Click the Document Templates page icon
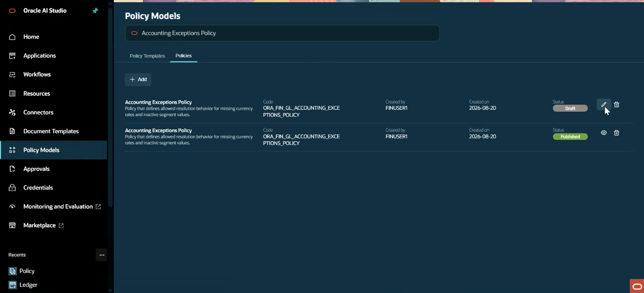Screen dimensions: 644x293 tap(12, 131)
